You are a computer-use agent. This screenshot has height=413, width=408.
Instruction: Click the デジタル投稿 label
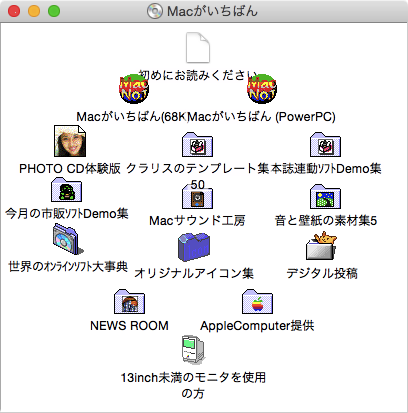(322, 273)
